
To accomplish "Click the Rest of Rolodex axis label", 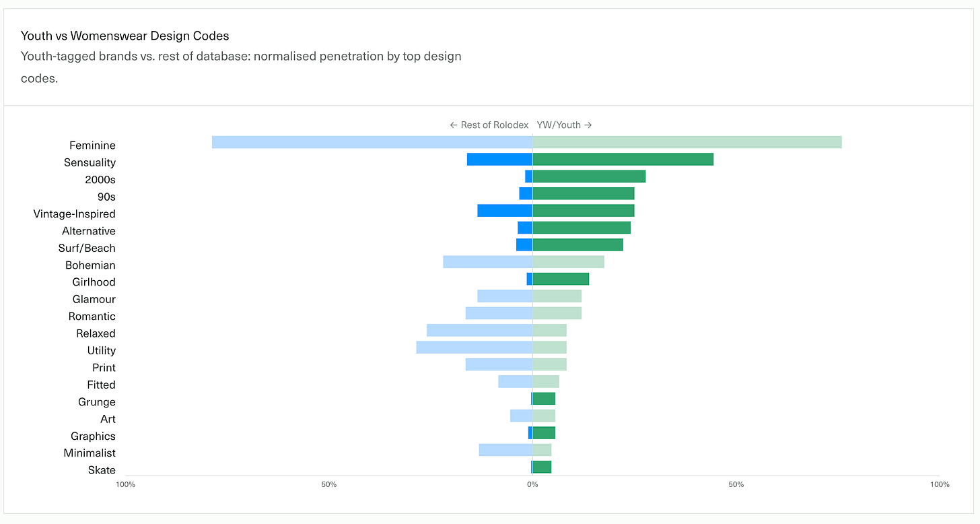I will pyautogui.click(x=489, y=125).
